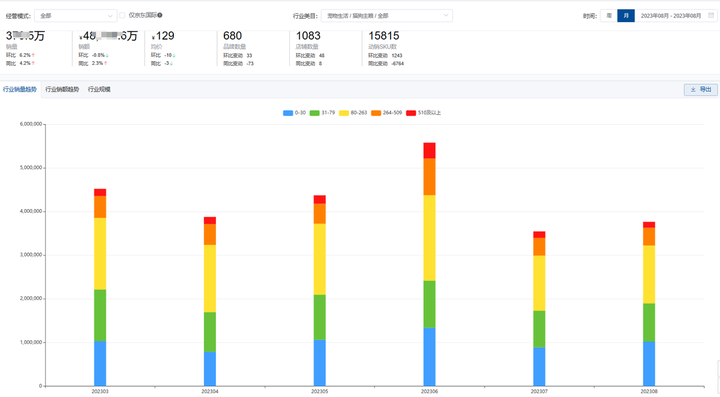The width and height of the screenshot is (720, 397).
Task: Tick the 仅京东国际 checkbox
Action: click(x=122, y=15)
